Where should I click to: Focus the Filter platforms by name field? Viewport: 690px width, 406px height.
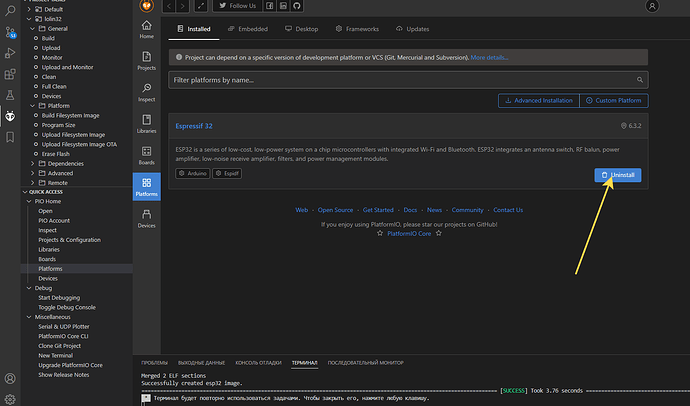tap(408, 78)
